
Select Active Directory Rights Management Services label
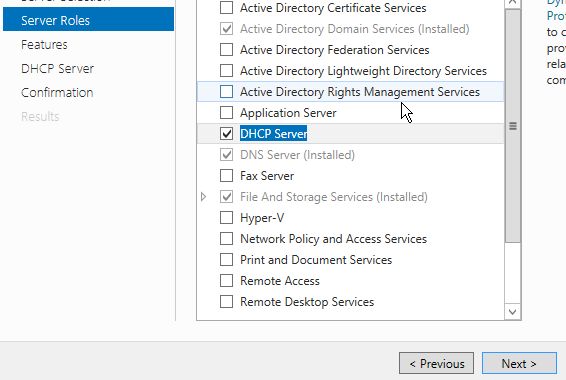point(360,92)
